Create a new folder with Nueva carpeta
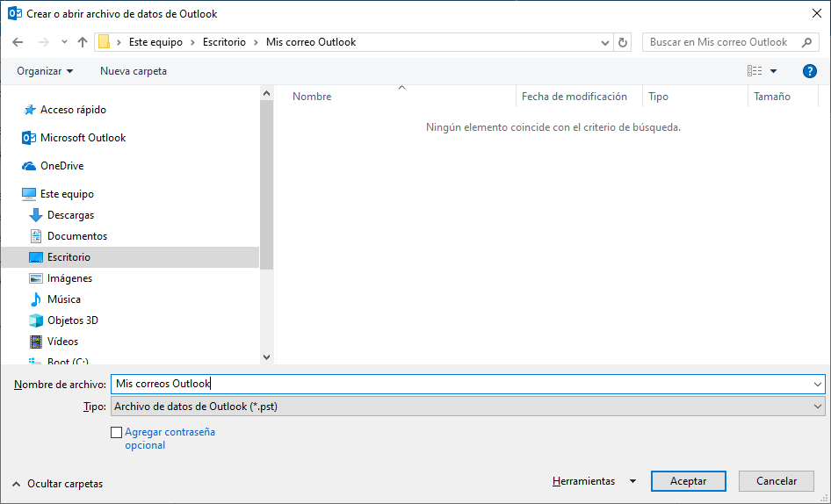The height and width of the screenshot is (504, 831). pos(134,71)
